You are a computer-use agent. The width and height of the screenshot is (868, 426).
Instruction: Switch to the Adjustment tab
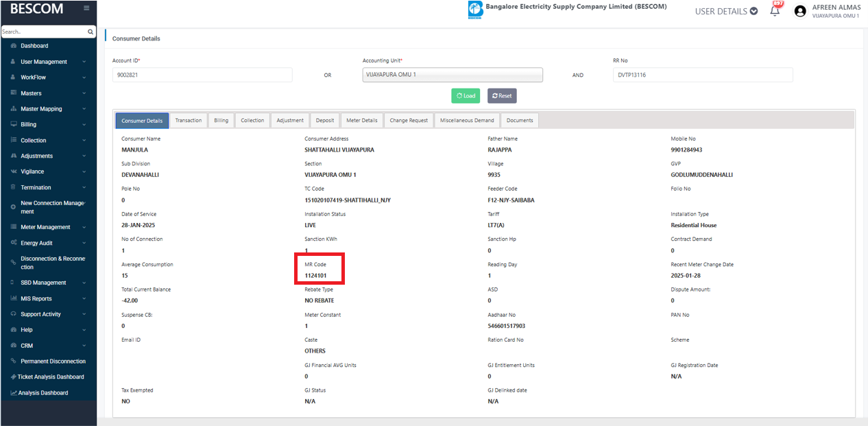(x=290, y=121)
